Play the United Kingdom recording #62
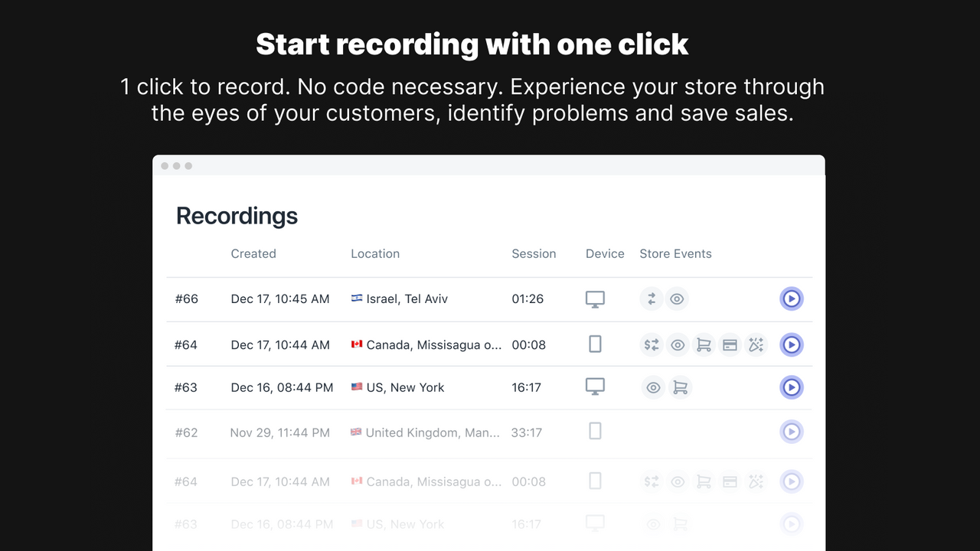This screenshot has height=551, width=980. (x=791, y=432)
